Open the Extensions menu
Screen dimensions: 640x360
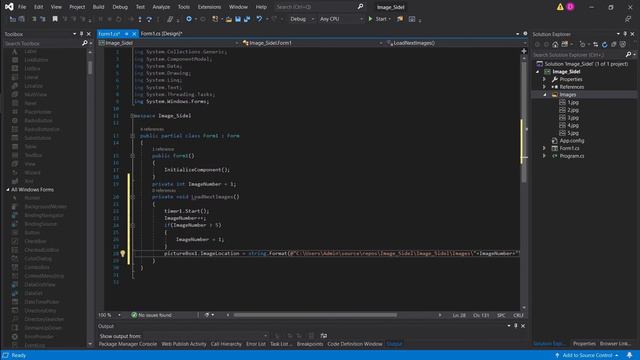(209, 7)
